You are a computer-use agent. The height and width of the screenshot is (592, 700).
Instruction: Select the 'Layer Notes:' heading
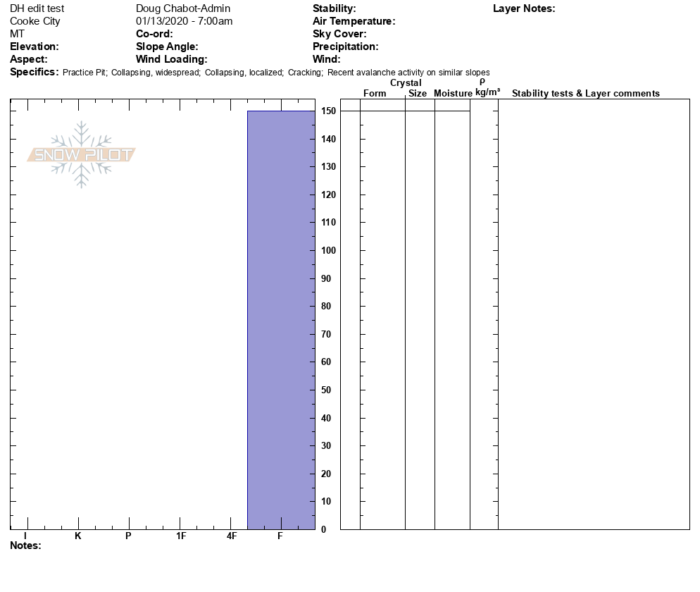524,8
